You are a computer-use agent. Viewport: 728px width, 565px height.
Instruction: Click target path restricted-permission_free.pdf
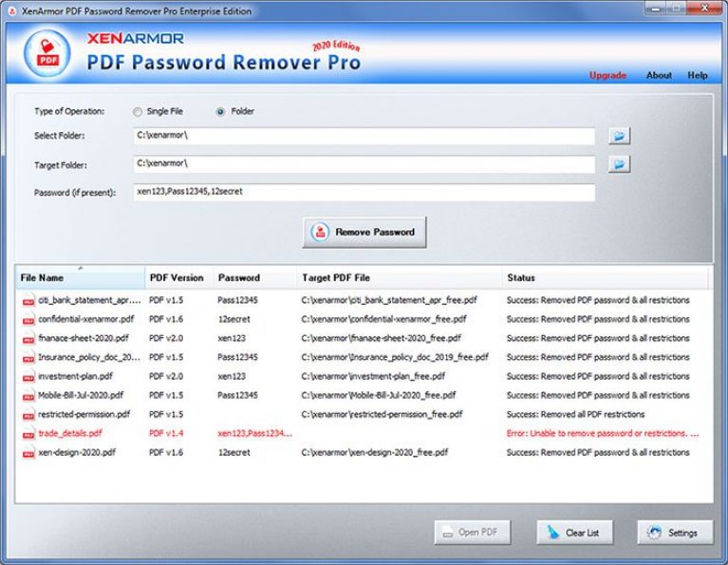click(383, 414)
